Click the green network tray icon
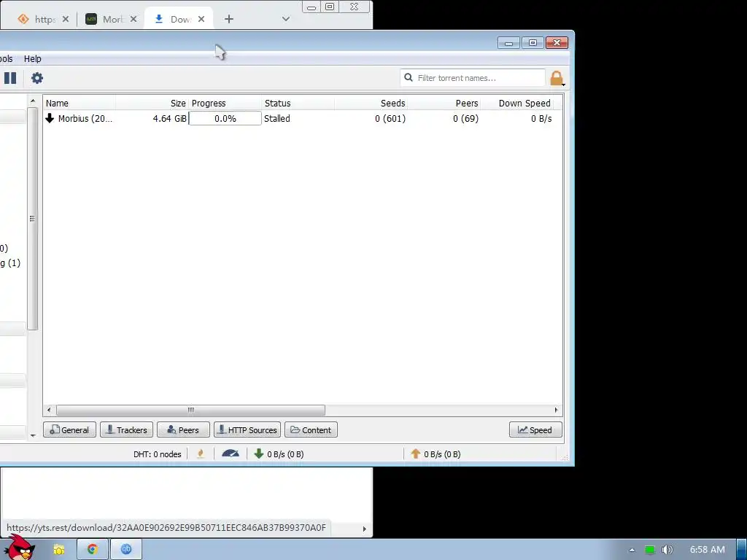The image size is (747, 560). [650, 550]
